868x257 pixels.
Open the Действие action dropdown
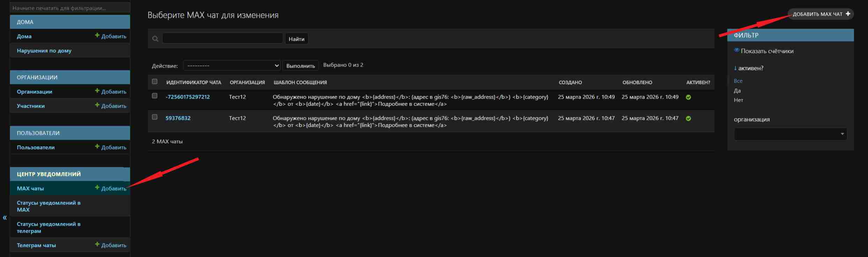(x=232, y=65)
